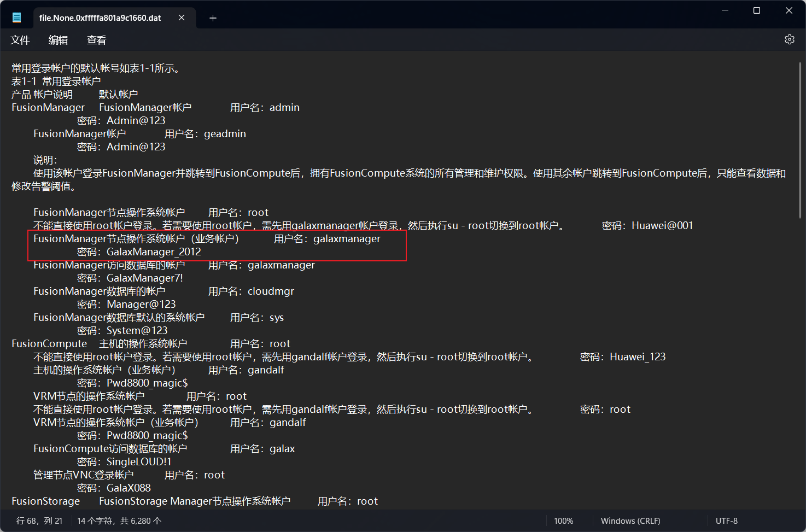Click the password text GalaxManager_2012
The width and height of the screenshot is (806, 532).
(154, 252)
